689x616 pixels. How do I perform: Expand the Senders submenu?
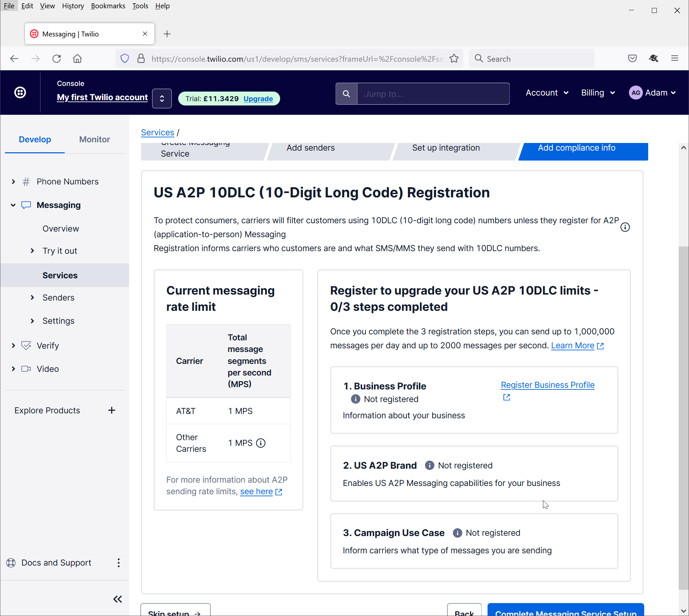coord(33,298)
